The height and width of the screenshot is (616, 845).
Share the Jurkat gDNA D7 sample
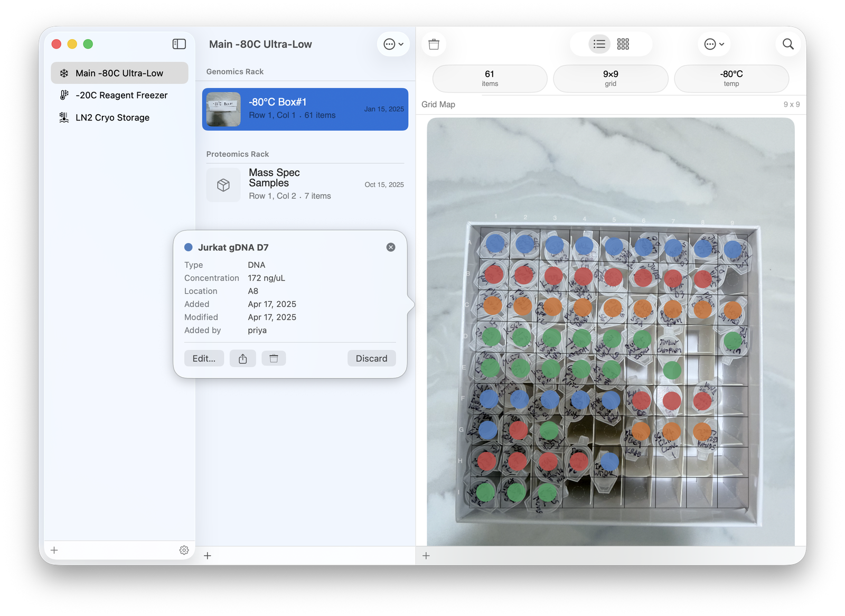[243, 358]
